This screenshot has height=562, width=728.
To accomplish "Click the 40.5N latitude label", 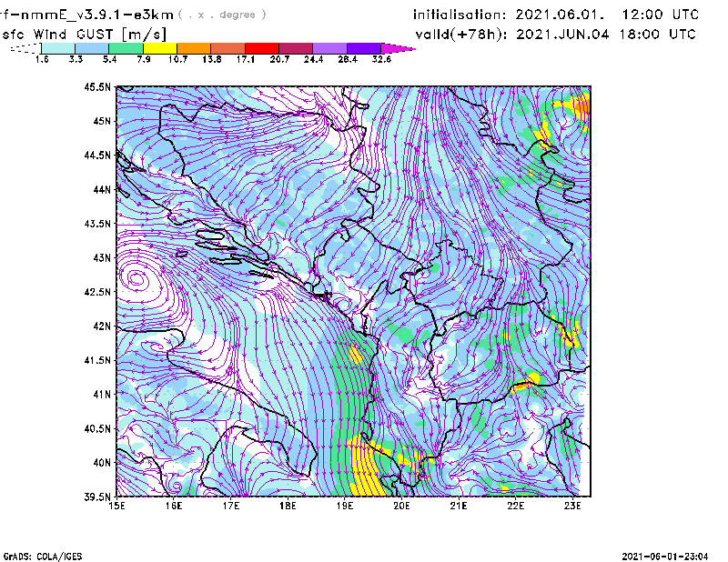I will tap(97, 428).
